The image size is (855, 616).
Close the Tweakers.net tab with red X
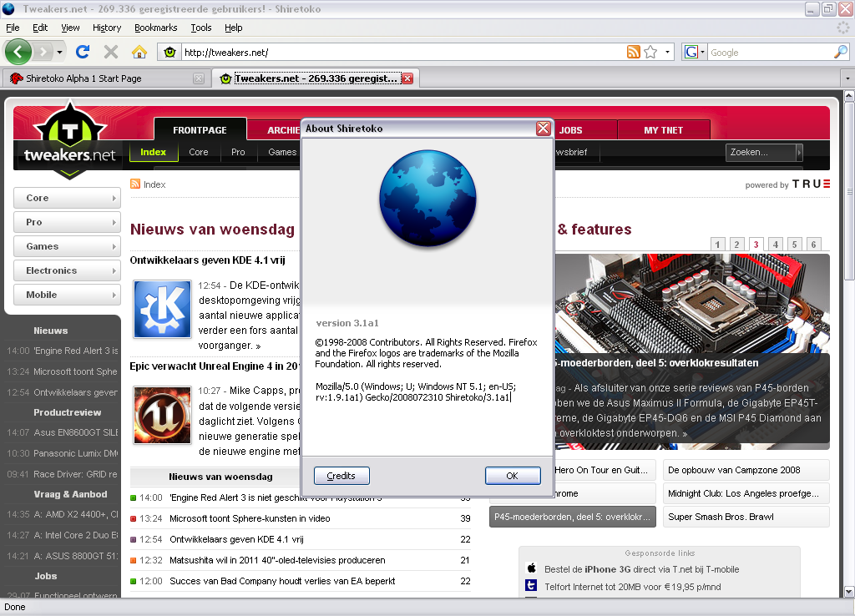(407, 78)
